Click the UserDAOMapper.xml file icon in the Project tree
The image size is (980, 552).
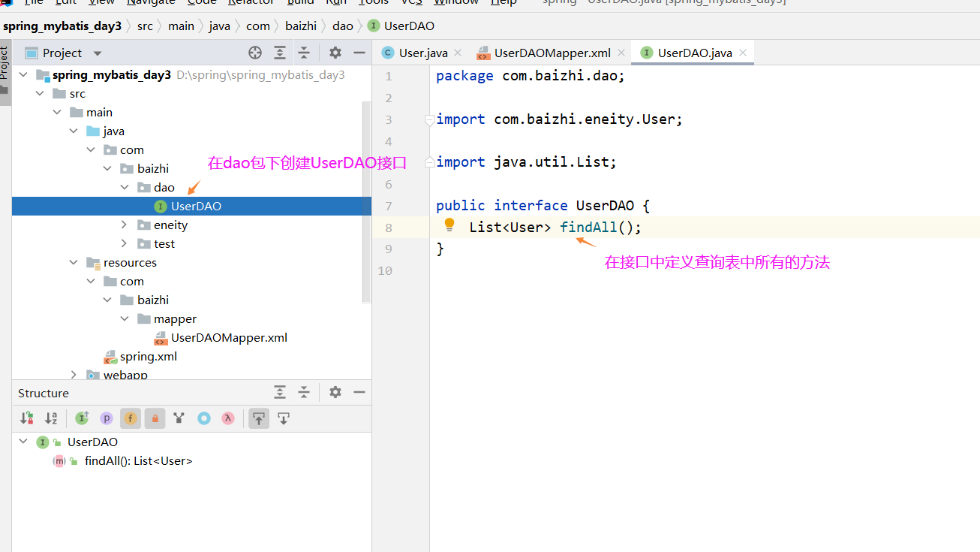pos(161,338)
